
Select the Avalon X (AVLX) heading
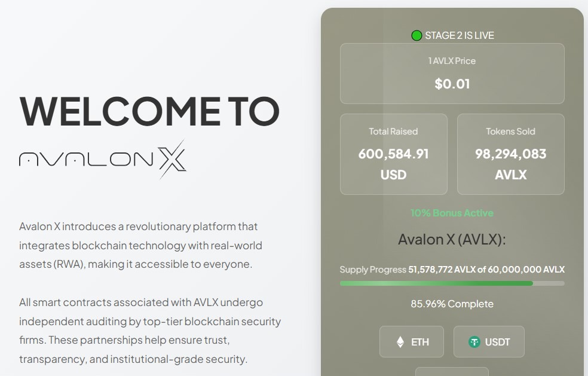pyautogui.click(x=452, y=239)
